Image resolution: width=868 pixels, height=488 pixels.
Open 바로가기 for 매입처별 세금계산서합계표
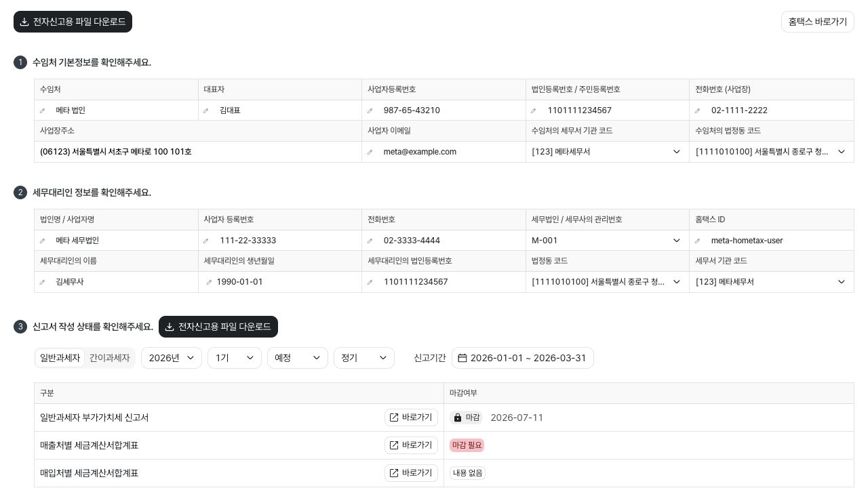[411, 473]
